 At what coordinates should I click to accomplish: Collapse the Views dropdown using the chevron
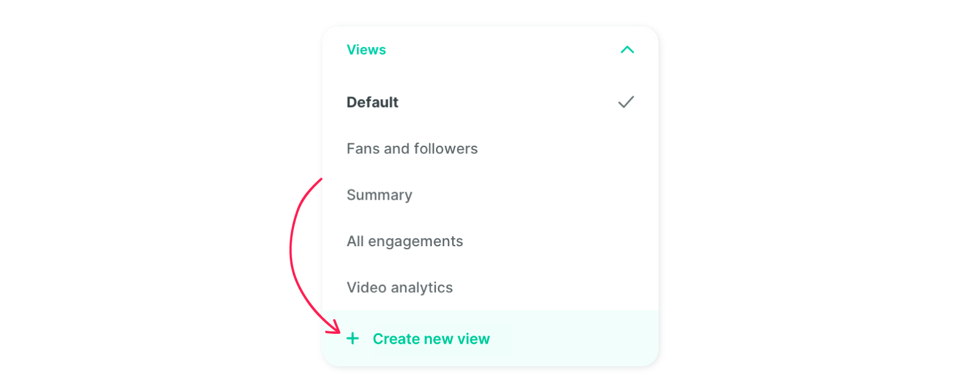click(627, 50)
